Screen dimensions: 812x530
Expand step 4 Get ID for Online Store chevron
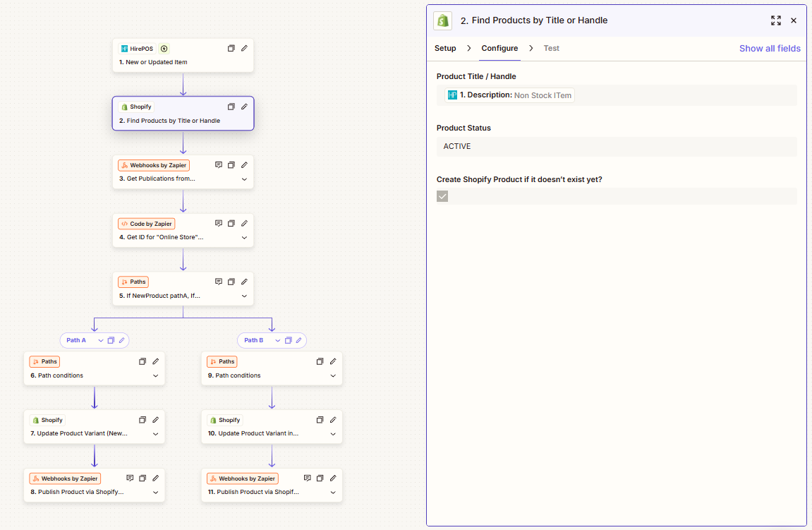click(x=244, y=238)
